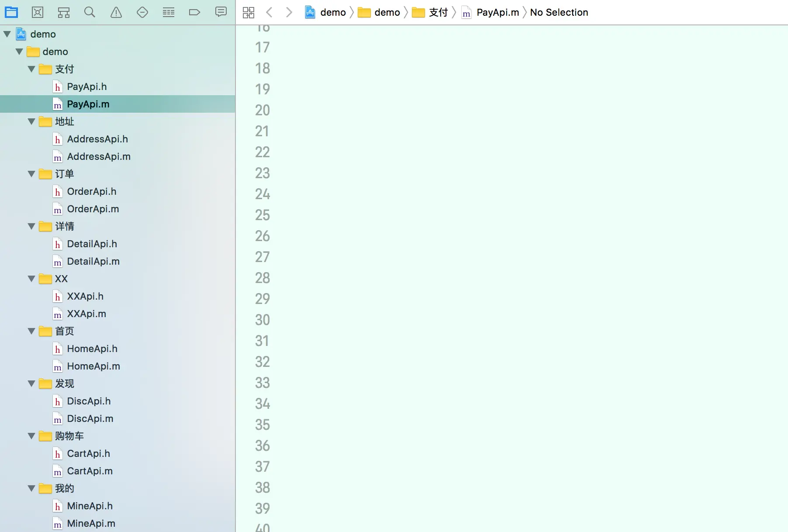Open the related items grid menu
Image resolution: width=788 pixels, height=532 pixels.
pyautogui.click(x=249, y=12)
